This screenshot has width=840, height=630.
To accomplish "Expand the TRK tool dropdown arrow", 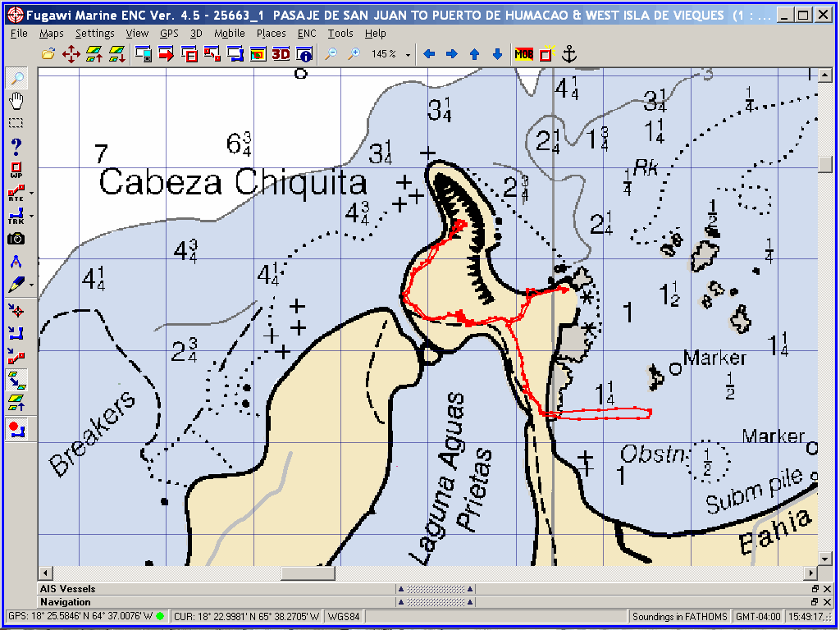I will point(31,216).
